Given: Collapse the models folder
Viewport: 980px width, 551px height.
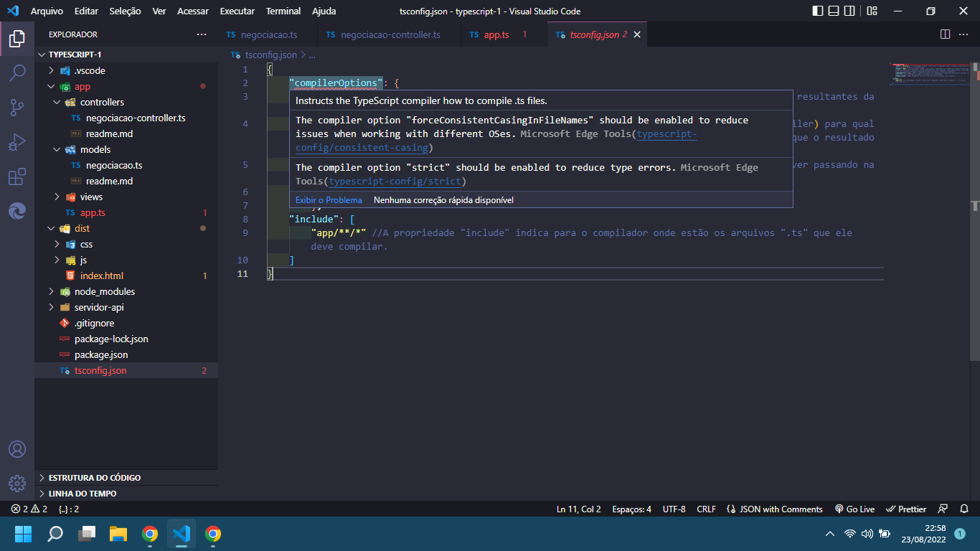Looking at the screenshot, I should pyautogui.click(x=126, y=149).
